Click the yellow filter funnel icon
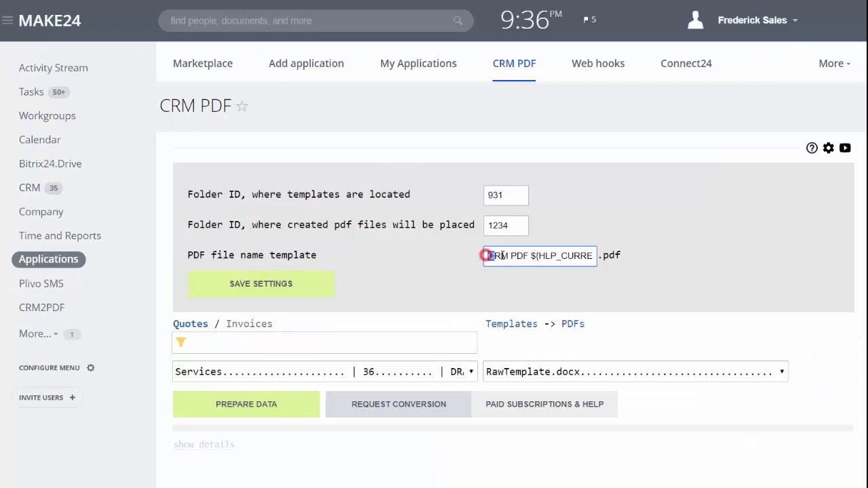Image resolution: width=868 pixels, height=488 pixels. [x=180, y=342]
